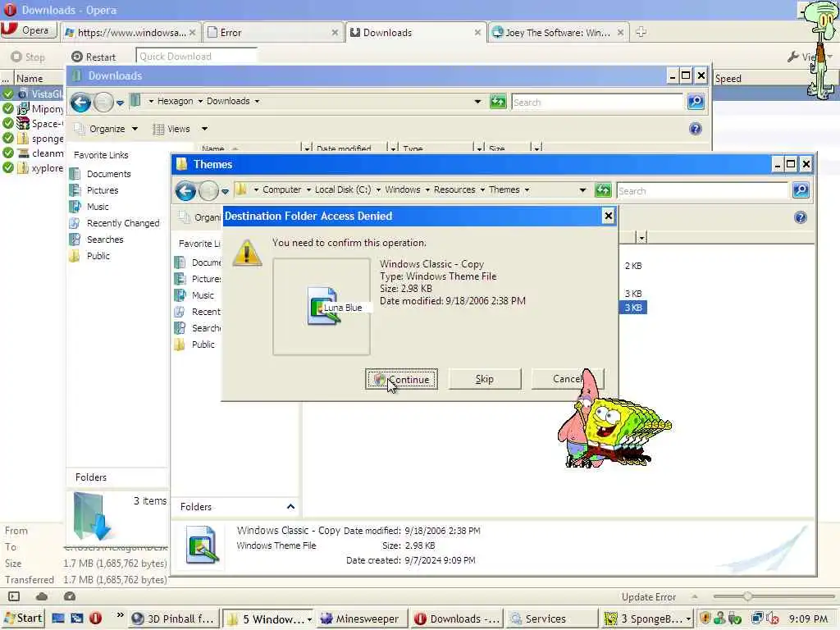840x630 pixels.
Task: Adjust the Opera zoom slider
Action: point(747,596)
